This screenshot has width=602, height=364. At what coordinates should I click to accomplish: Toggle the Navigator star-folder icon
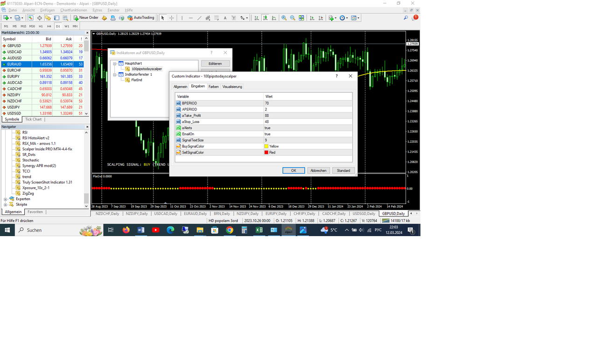[x=48, y=18]
